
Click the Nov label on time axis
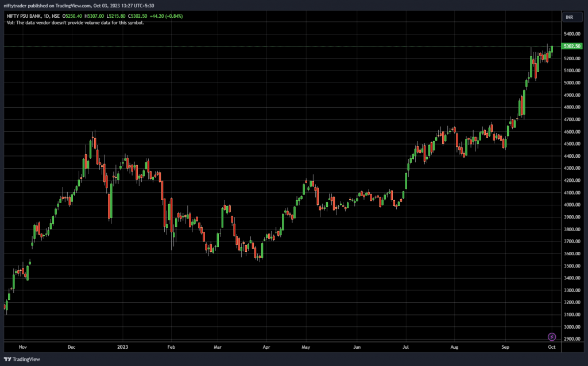tap(23, 347)
